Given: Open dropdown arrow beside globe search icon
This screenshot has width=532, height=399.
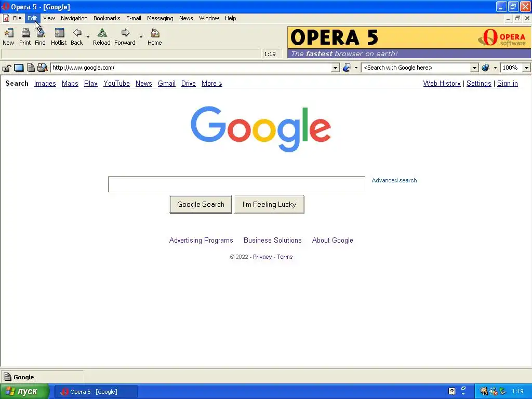Looking at the screenshot, I should point(495,68).
